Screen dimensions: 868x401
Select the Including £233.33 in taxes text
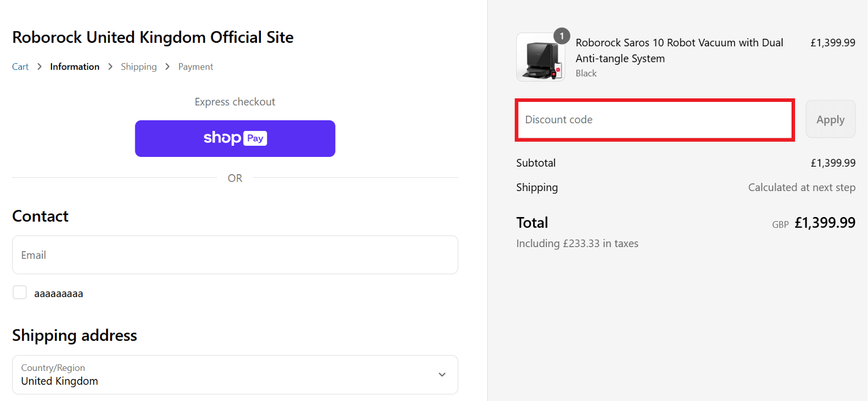click(578, 244)
